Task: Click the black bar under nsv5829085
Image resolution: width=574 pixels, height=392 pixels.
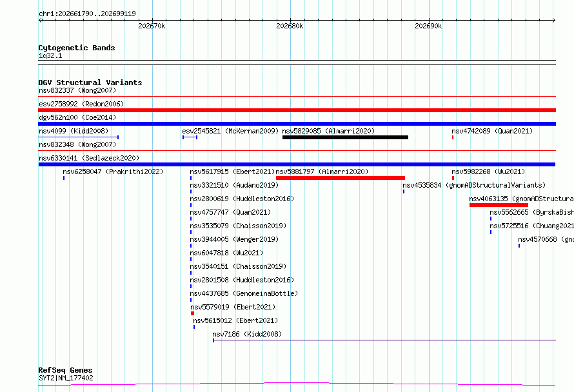Action: (x=345, y=137)
